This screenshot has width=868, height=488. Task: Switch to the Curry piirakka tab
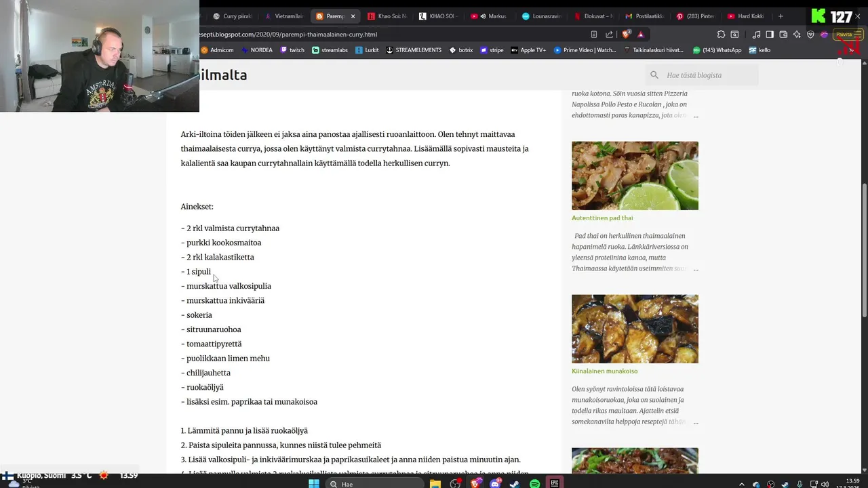pos(233,16)
